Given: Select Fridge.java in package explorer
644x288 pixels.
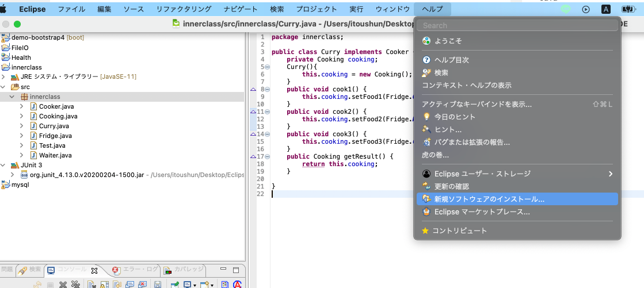Looking at the screenshot, I should [55, 136].
